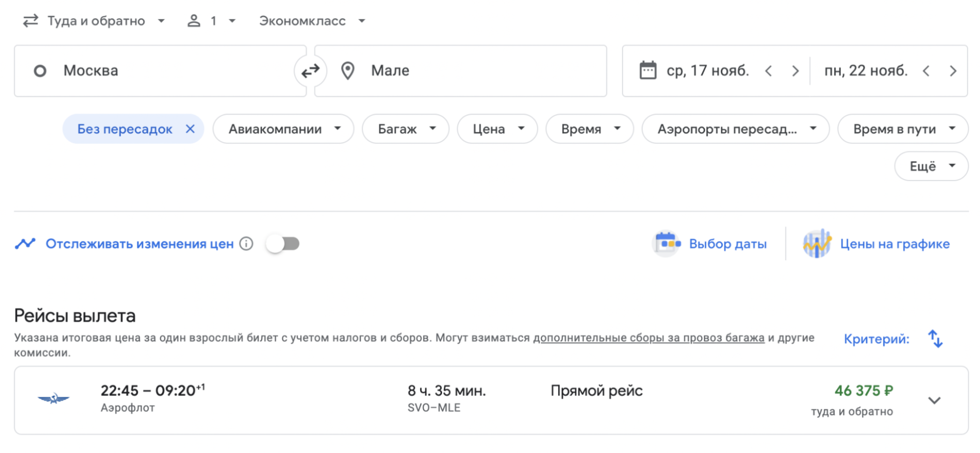Open Ещё more filters dropdown
This screenshot has height=453, width=980.
(931, 166)
